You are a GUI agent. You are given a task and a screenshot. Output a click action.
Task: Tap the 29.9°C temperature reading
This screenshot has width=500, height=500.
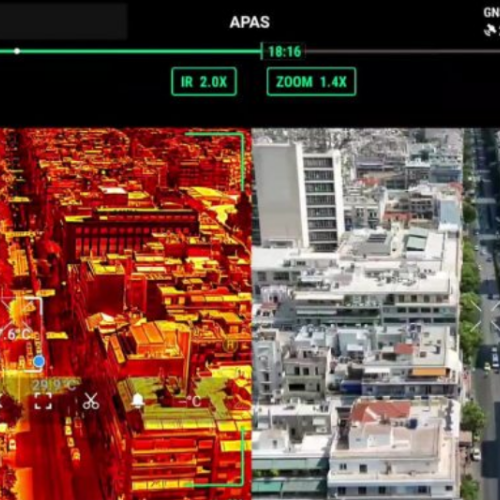coord(54,385)
